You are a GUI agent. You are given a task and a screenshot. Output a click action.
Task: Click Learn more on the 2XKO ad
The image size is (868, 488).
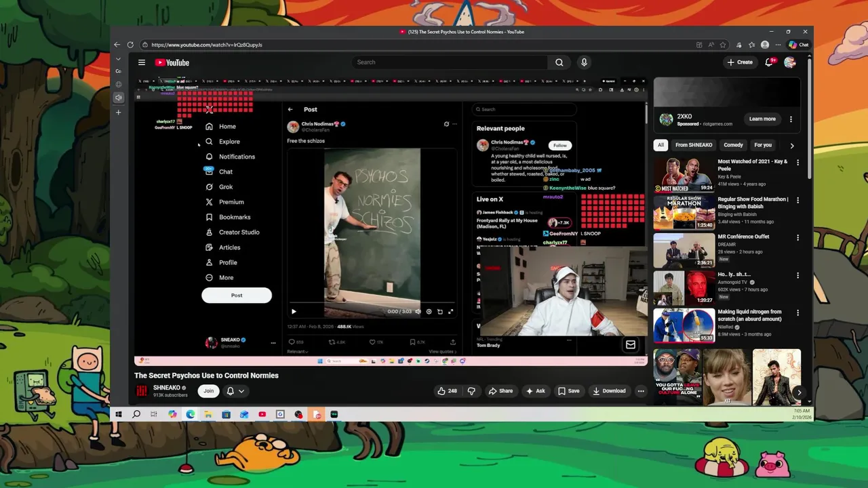(762, 119)
